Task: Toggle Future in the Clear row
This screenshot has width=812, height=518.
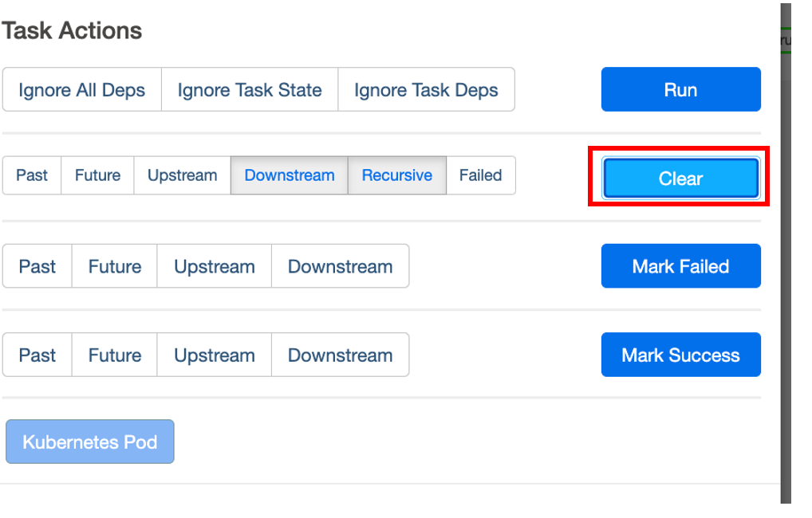Action: (x=97, y=175)
